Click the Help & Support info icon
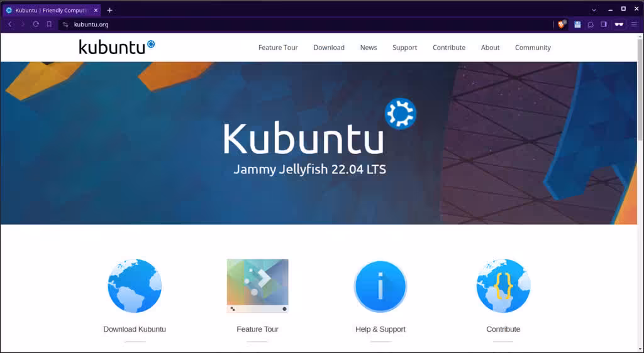 coord(380,286)
